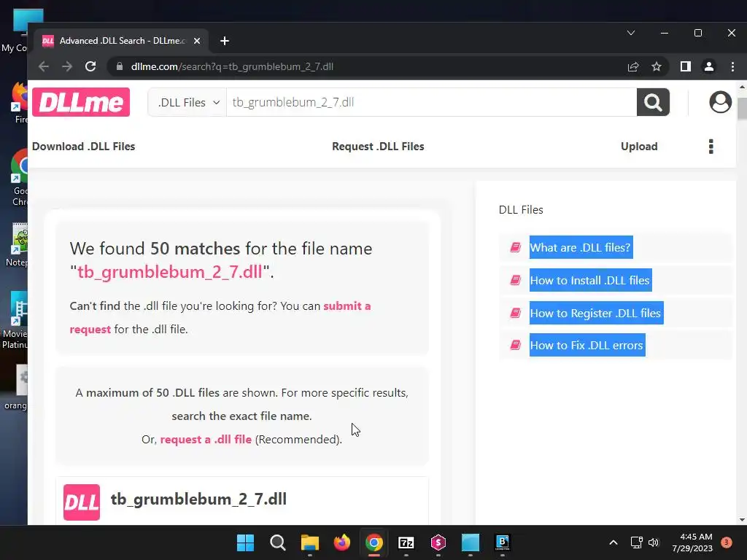Viewport: 747px width, 560px height.
Task: Open Request .DLL Files menu item
Action: tap(378, 146)
